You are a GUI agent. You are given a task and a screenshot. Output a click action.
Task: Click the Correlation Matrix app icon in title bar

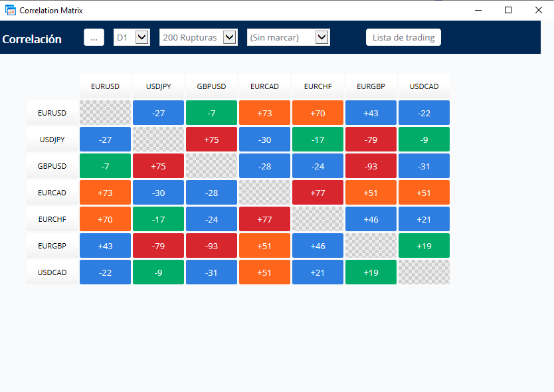tap(11, 10)
